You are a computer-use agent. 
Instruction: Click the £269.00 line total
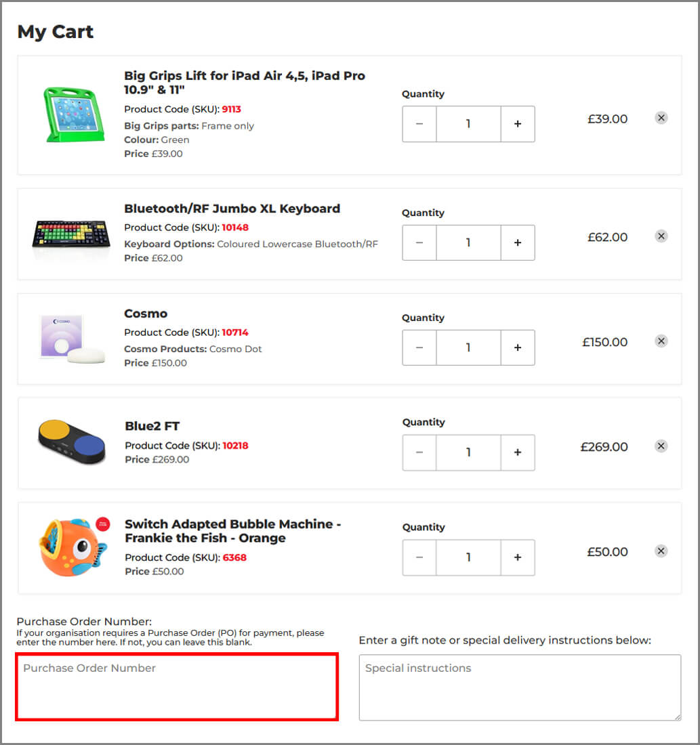604,447
